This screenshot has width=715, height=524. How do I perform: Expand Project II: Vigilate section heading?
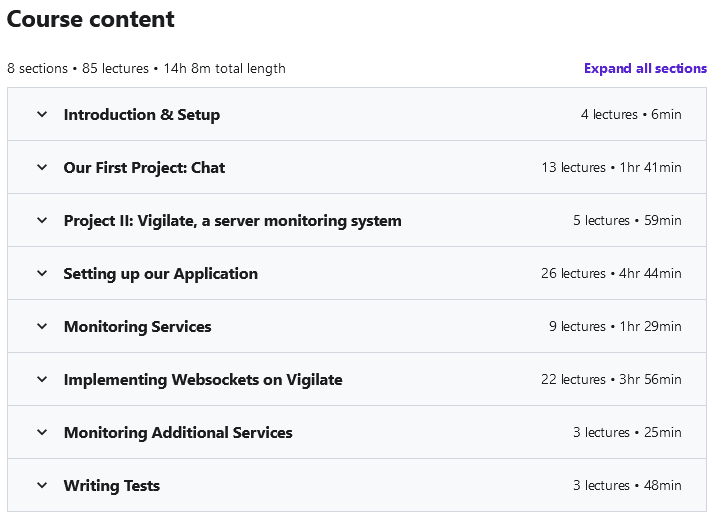click(232, 221)
